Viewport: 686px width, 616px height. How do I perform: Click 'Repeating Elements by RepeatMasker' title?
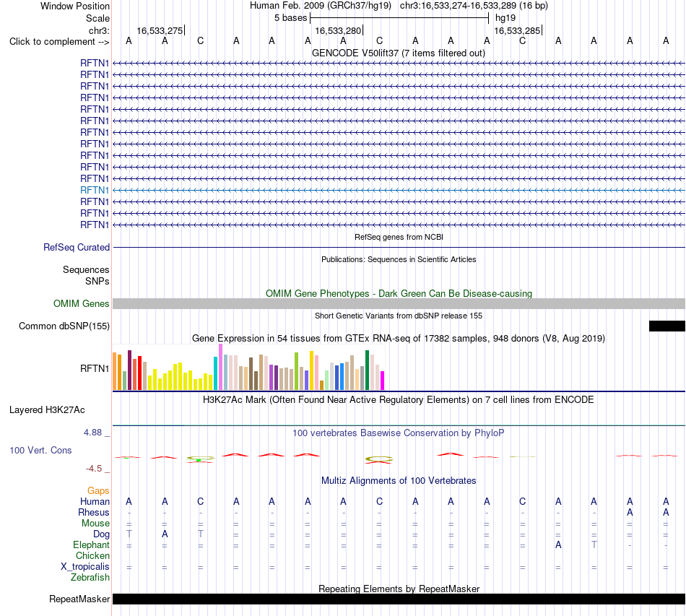(x=399, y=589)
